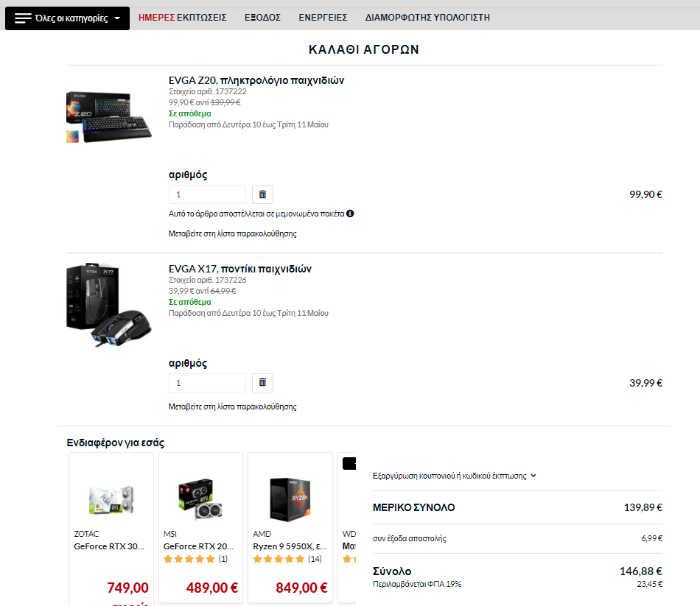Open ΗΜΕΡΕΣ ΕΚΠΤΩΣΕΙΣ menu item
The image size is (700, 606).
tap(182, 18)
